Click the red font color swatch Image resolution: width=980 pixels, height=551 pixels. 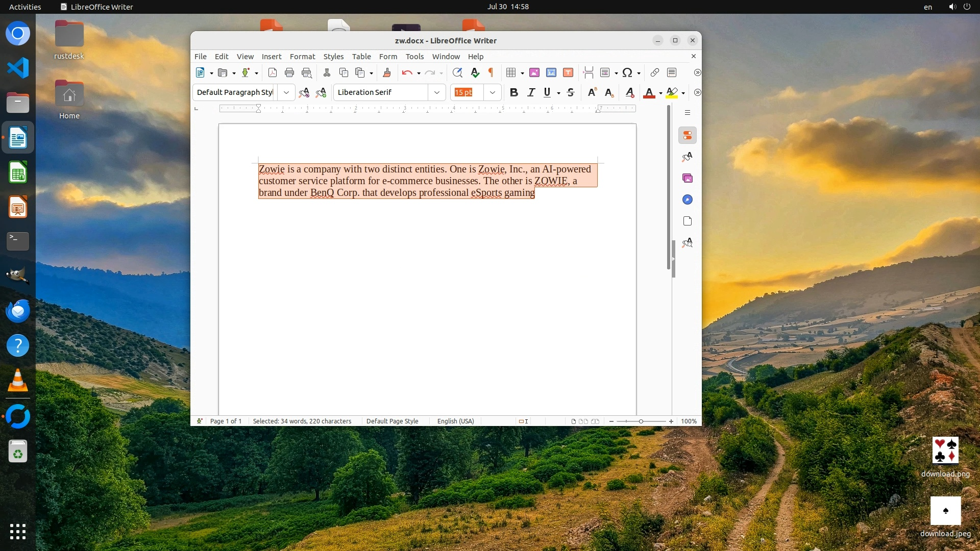pyautogui.click(x=649, y=92)
